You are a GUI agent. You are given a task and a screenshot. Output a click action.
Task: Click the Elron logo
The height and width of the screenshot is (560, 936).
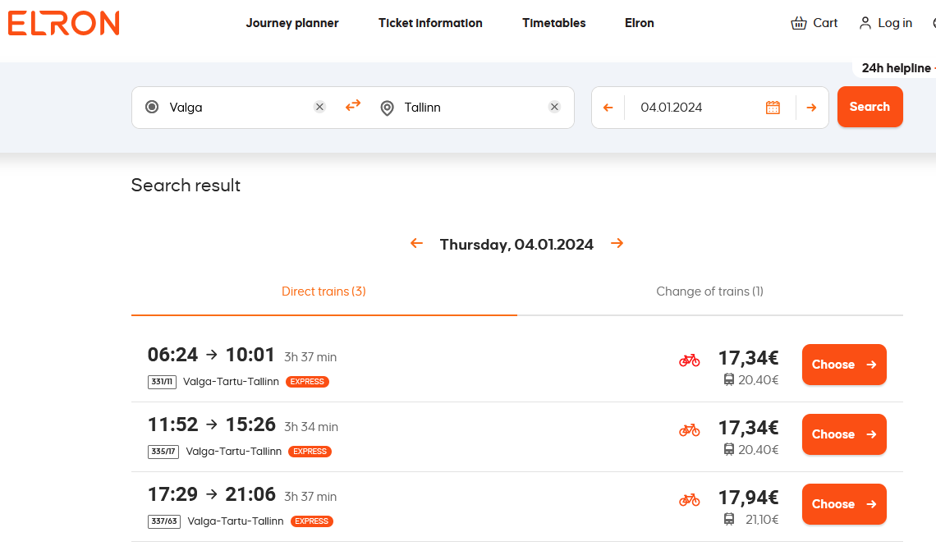pos(64,23)
